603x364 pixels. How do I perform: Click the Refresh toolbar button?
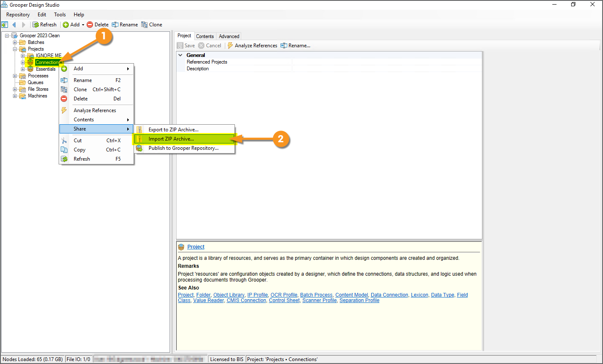(x=44, y=25)
